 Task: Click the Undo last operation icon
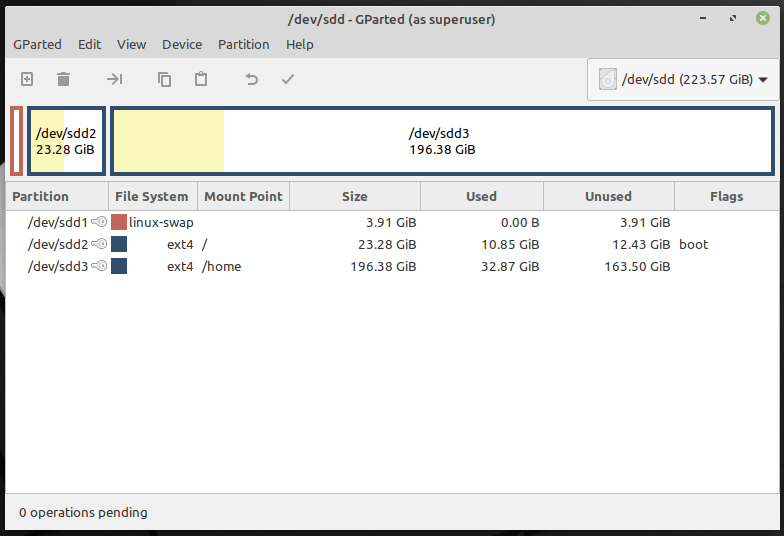click(x=252, y=79)
